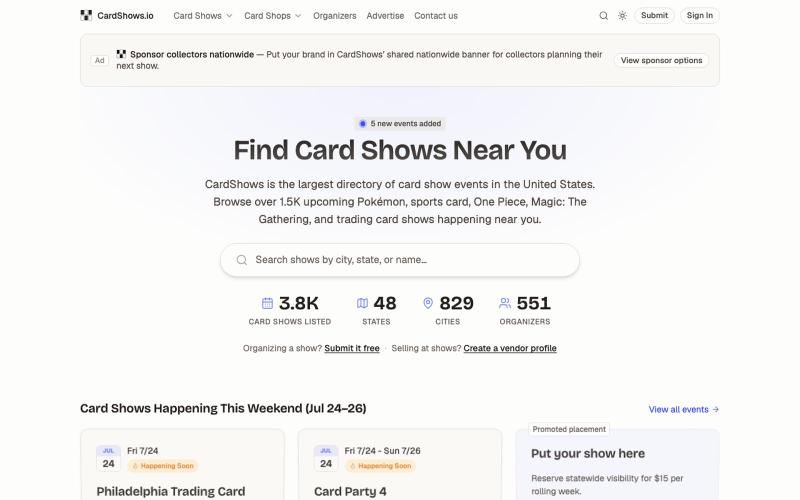This screenshot has height=500, width=800.
Task: Toggle the light/dark theme sun icon
Action: point(622,16)
